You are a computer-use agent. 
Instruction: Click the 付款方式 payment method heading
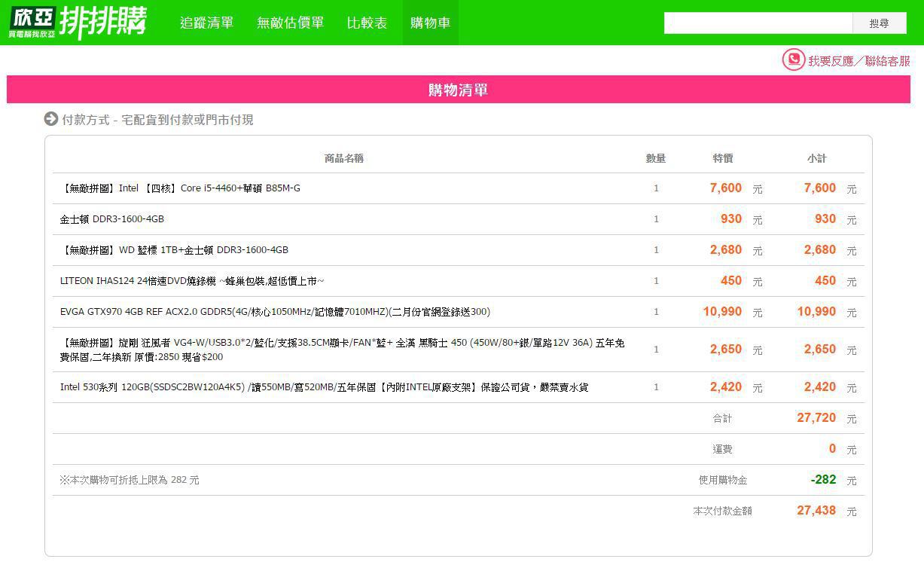157,120
